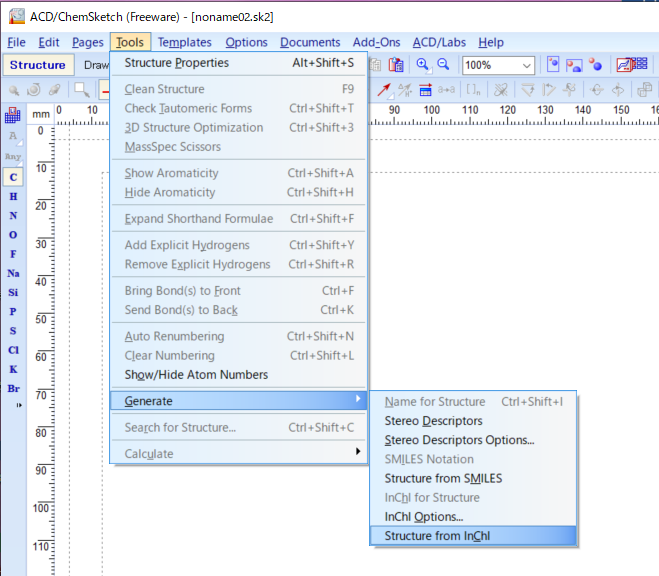The width and height of the screenshot is (659, 576).
Task: Click the polymer brackets [ ]n icon
Action: click(473, 89)
